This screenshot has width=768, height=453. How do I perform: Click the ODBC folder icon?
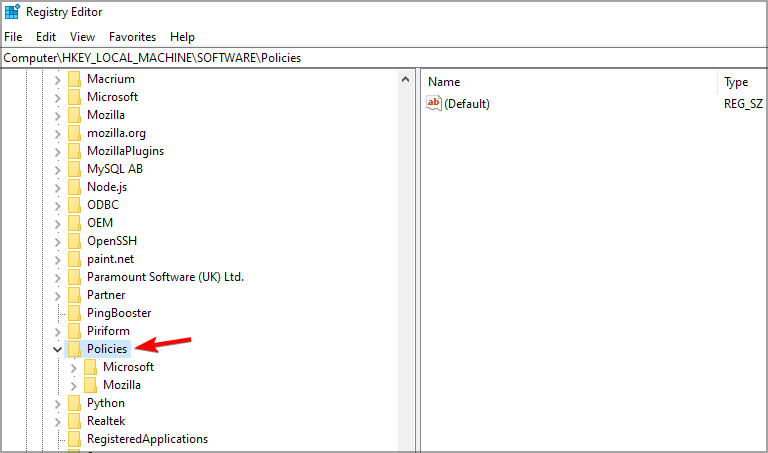coord(74,205)
